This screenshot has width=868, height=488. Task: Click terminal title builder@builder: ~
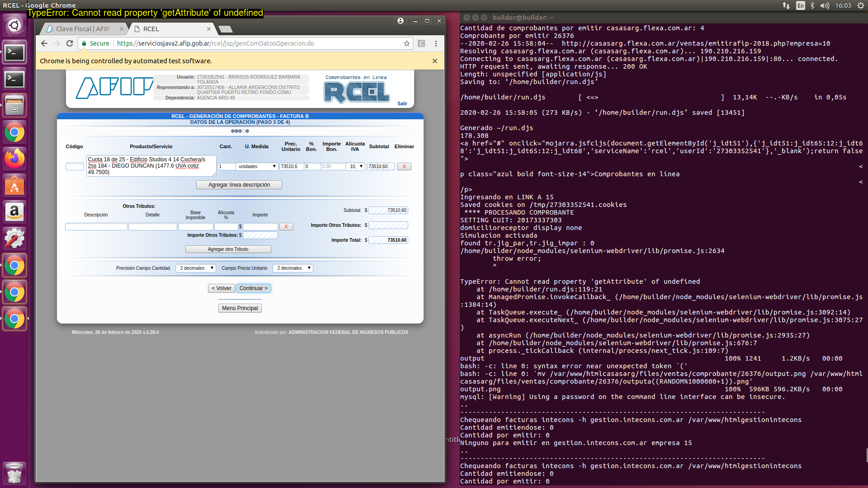tap(523, 18)
